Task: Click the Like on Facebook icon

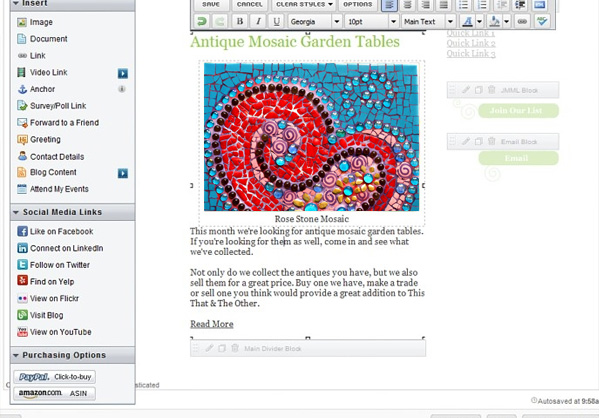Action: pyautogui.click(x=23, y=231)
